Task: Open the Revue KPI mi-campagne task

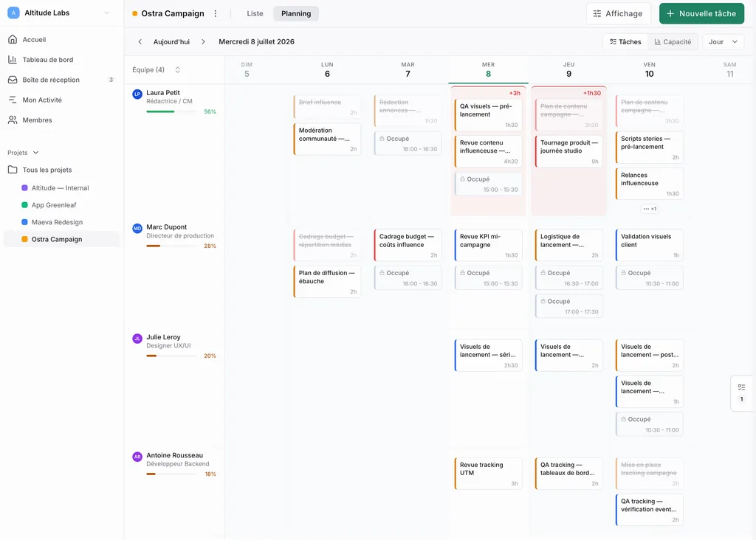Action: coord(488,245)
